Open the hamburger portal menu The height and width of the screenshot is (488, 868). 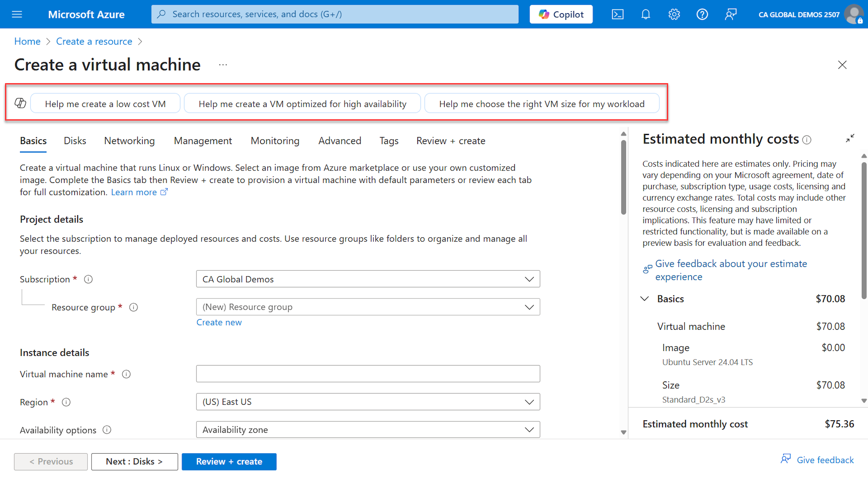point(17,14)
